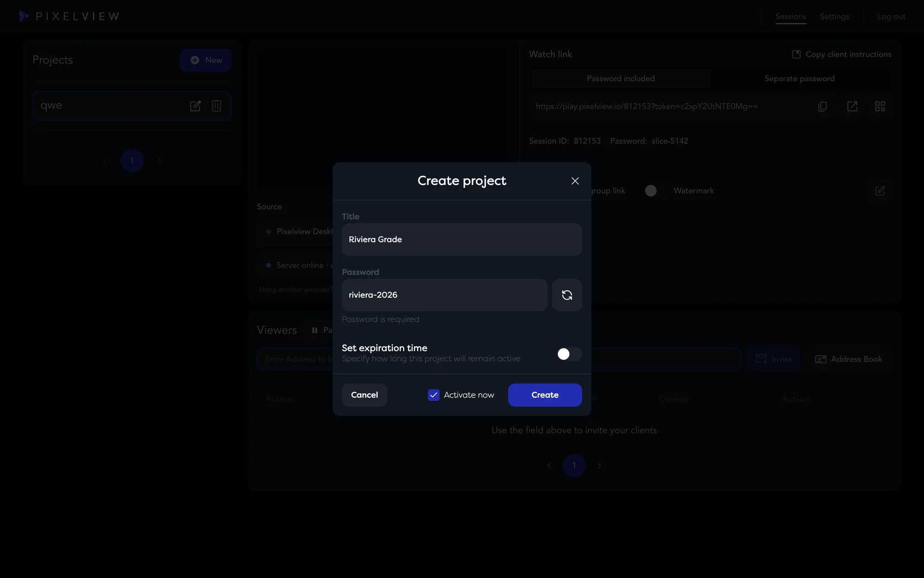Screen dimensions: 924x578
Task: Open the Settings menu
Action: coord(834,17)
